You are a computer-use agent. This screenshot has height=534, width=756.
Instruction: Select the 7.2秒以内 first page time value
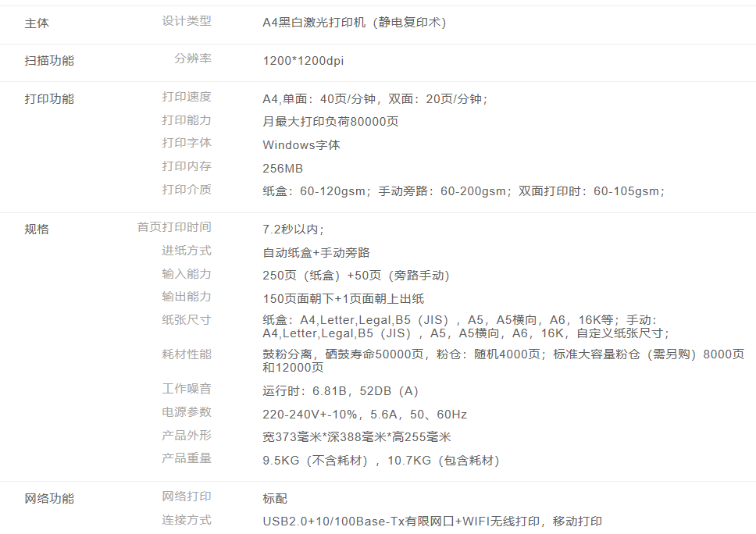[293, 229]
